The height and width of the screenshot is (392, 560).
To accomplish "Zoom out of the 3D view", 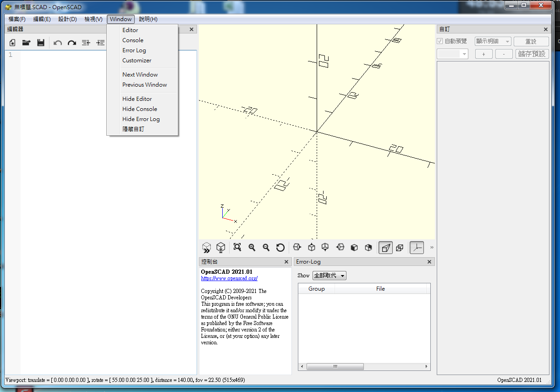I will pyautogui.click(x=266, y=248).
